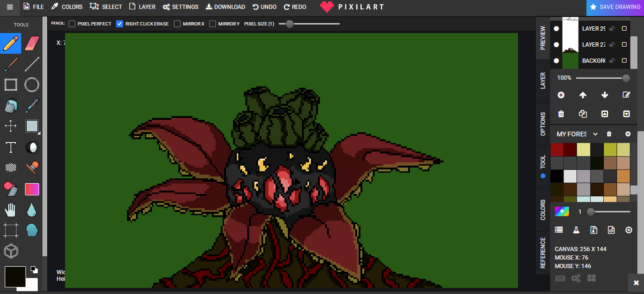Switch to the Options side tab
Viewport: 644px width, 294px height.
[x=543, y=124]
